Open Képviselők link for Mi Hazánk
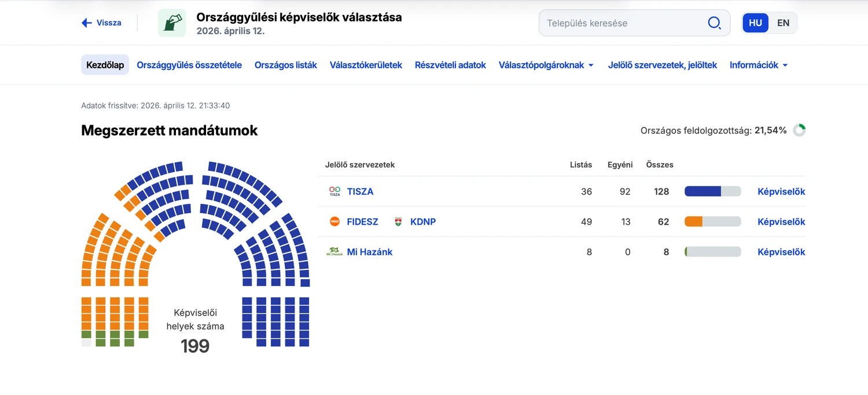868x395 pixels. click(x=781, y=252)
